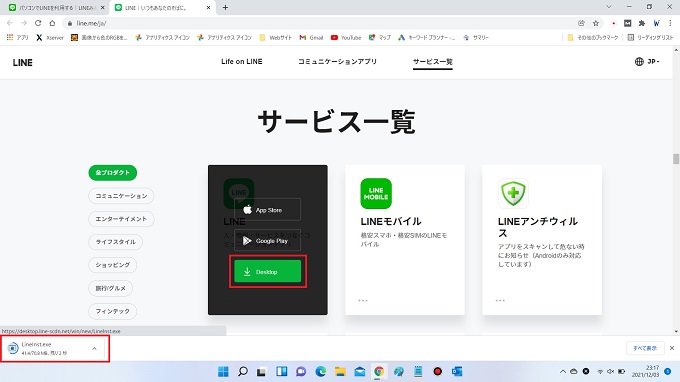680x382 pixels.
Task: Go forward in browser history
Action: 24,23
